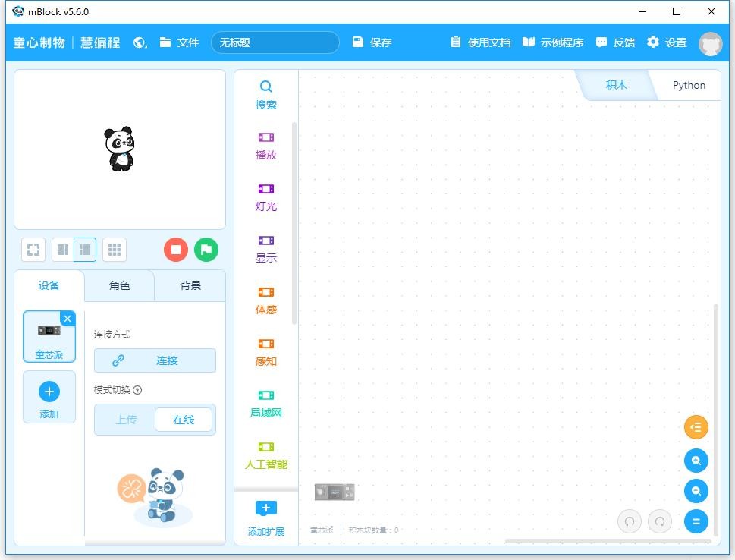The width and height of the screenshot is (735, 560).
Task: Select 人工智能 block category
Action: [265, 455]
